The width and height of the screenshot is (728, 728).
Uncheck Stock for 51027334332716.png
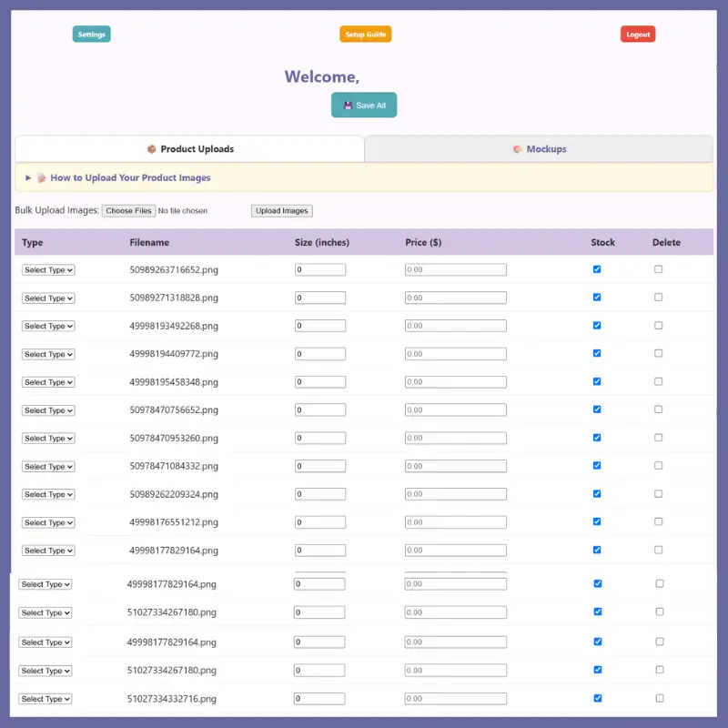(x=598, y=698)
